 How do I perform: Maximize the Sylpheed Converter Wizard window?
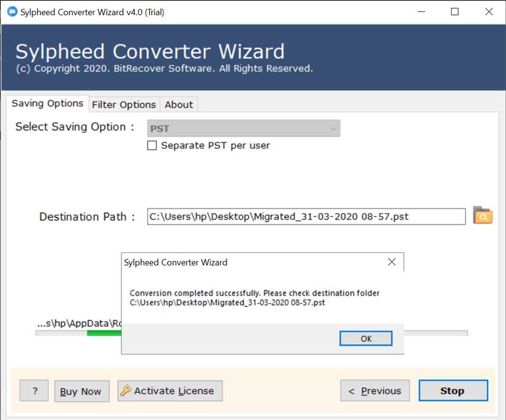(x=455, y=12)
